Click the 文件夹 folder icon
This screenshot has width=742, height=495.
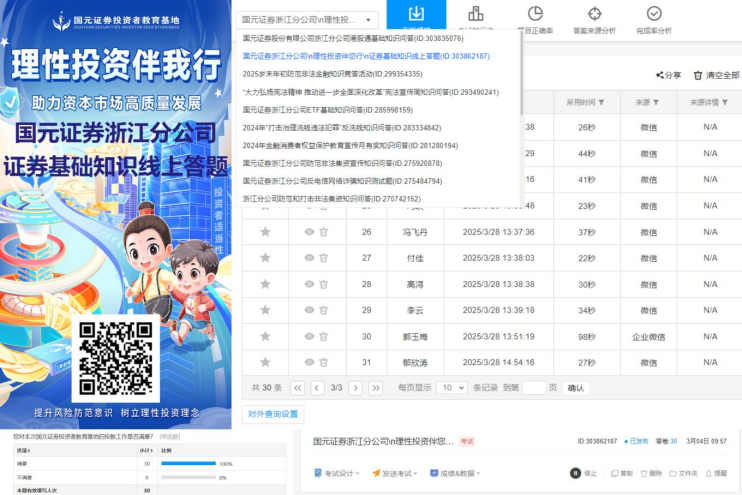pyautogui.click(x=672, y=473)
